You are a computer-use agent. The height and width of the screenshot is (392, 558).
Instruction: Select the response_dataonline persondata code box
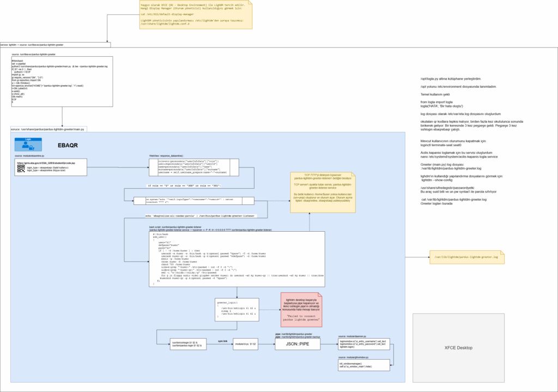194,167
